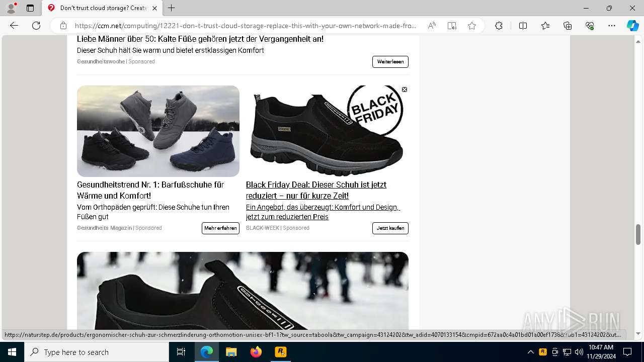Open Settings and more menu
The width and height of the screenshot is (644, 362).
pos(612,26)
